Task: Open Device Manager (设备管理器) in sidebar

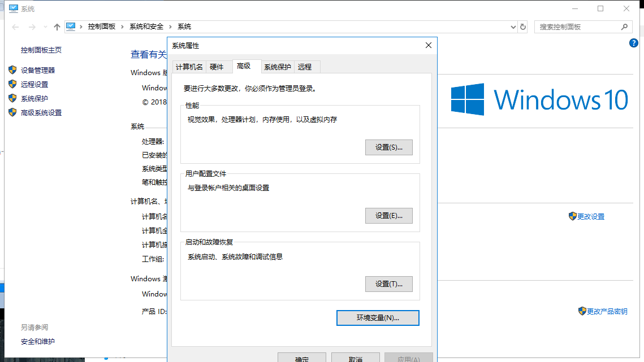Action: point(38,70)
